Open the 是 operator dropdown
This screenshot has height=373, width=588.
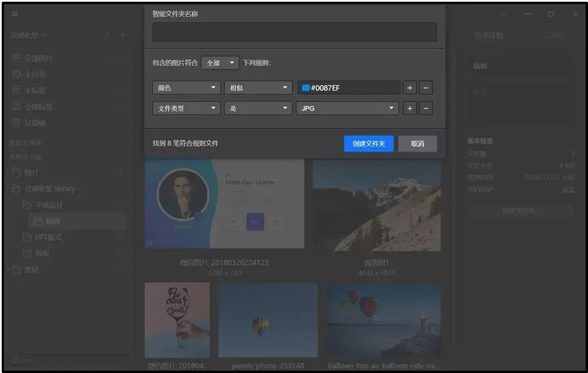pyautogui.click(x=258, y=108)
